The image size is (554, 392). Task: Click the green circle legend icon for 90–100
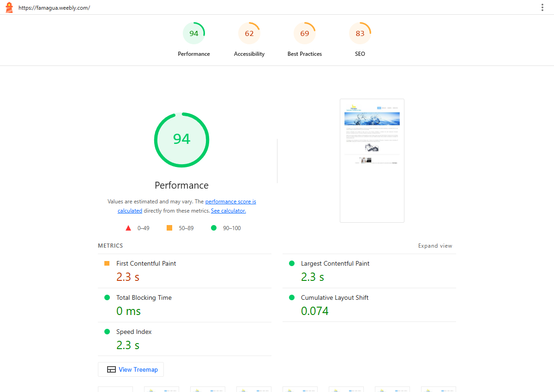(214, 228)
